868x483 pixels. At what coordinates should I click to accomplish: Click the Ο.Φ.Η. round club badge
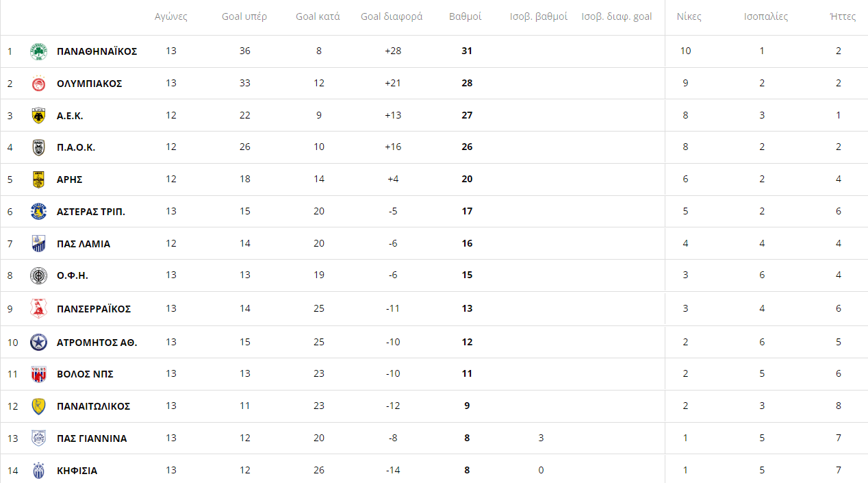tap(39, 276)
